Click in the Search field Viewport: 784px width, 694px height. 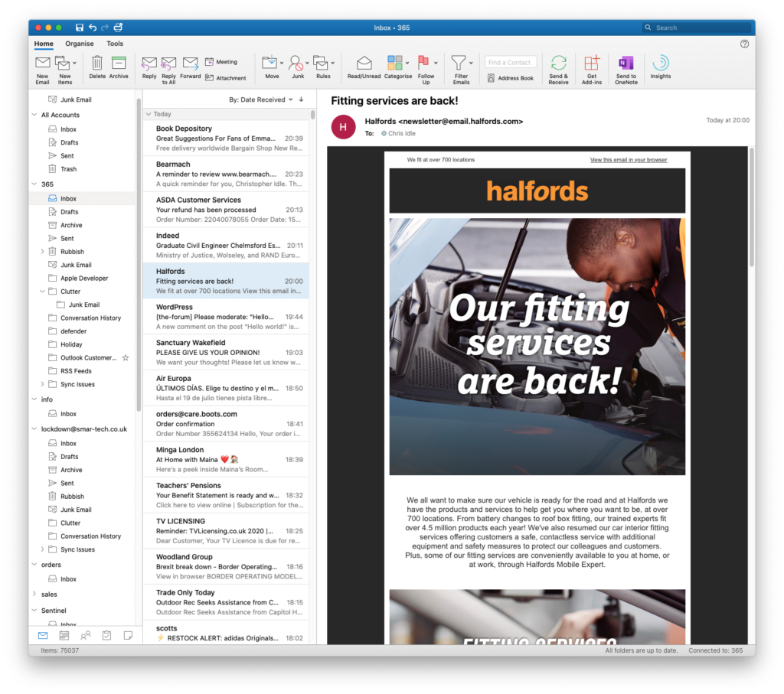[697, 28]
